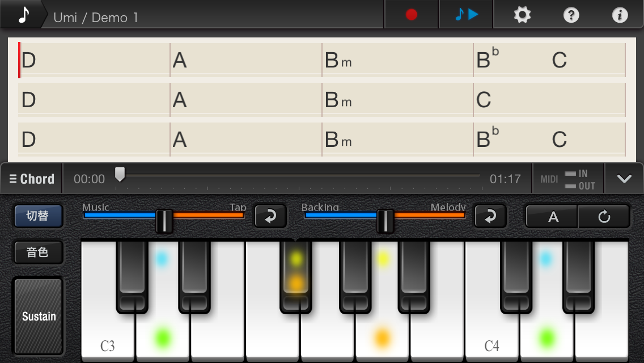Reset the Music/Tap balance slider

pyautogui.click(x=270, y=216)
